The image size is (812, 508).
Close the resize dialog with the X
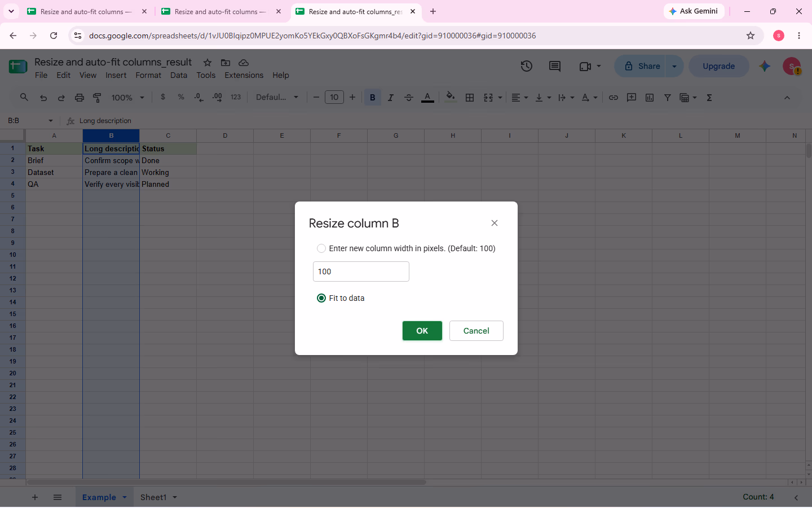pyautogui.click(x=495, y=223)
